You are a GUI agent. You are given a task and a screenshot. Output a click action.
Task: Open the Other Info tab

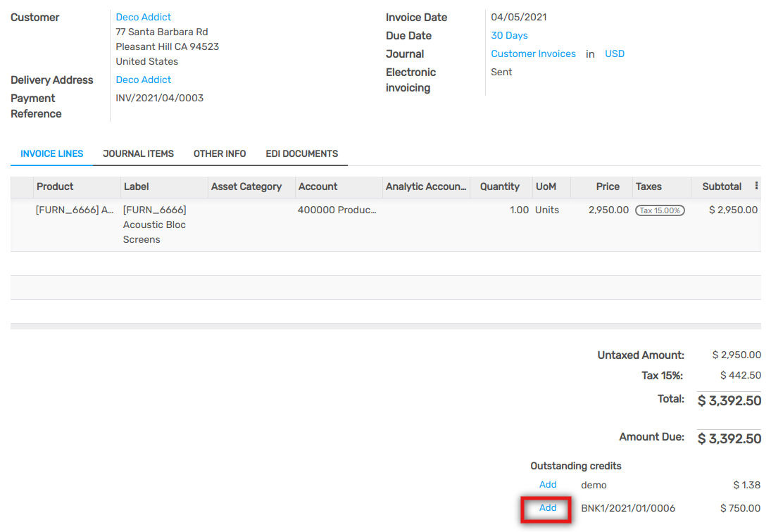(x=220, y=153)
